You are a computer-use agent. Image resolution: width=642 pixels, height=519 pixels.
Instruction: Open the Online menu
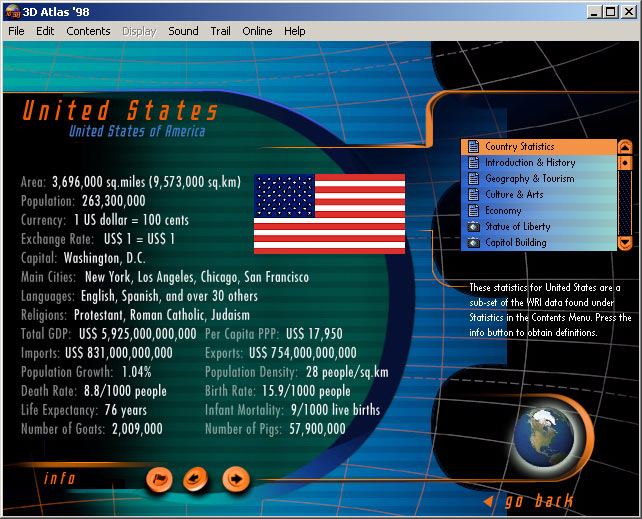click(258, 31)
